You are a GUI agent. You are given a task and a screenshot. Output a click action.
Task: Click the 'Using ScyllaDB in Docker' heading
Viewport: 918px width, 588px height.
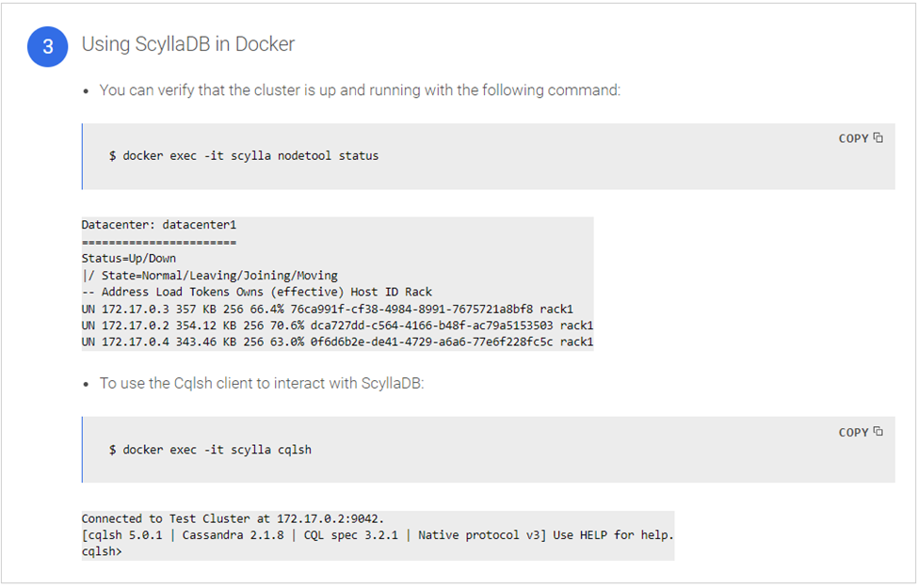coord(188,44)
